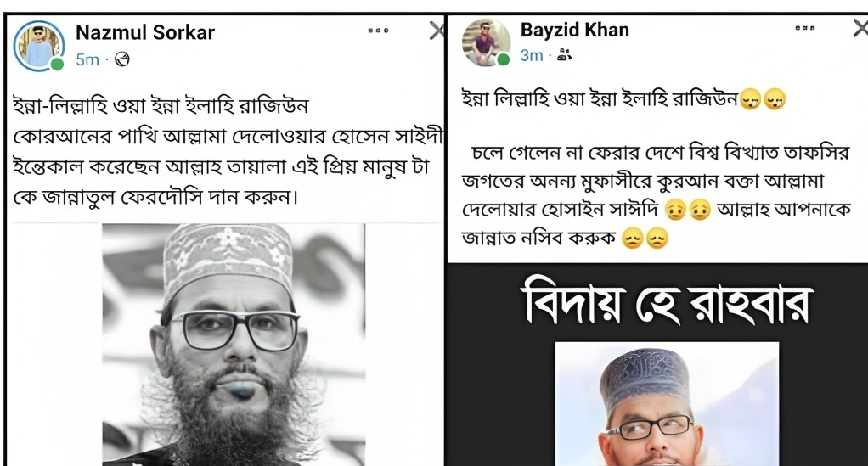Click the globe public privacy icon
Image resolution: width=868 pixels, height=466 pixels.
coord(121,59)
